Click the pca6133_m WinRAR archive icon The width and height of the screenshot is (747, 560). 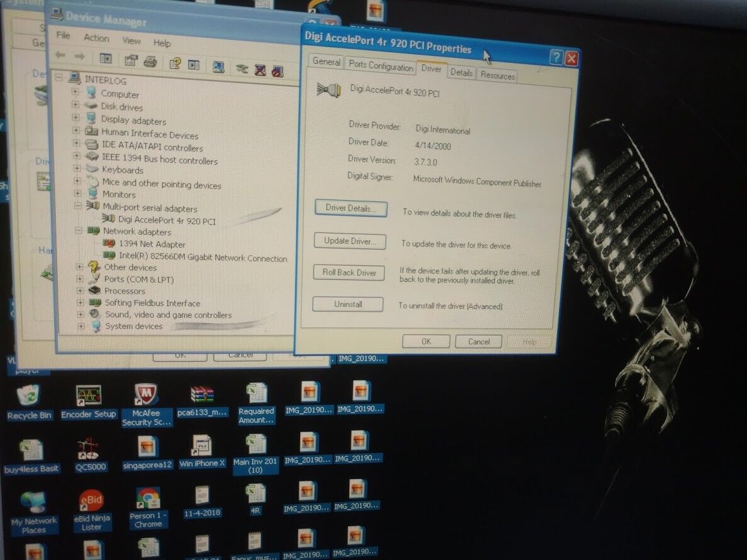[202, 400]
